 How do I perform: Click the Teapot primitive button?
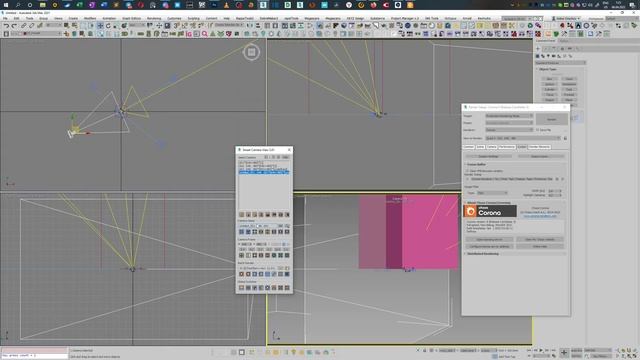point(549,100)
